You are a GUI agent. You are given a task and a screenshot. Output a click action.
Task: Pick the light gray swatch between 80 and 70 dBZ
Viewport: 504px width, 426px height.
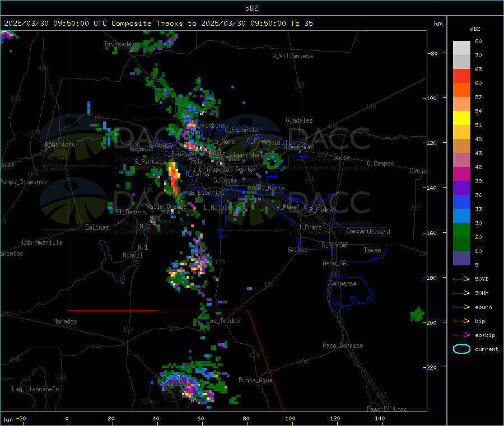pyautogui.click(x=461, y=48)
